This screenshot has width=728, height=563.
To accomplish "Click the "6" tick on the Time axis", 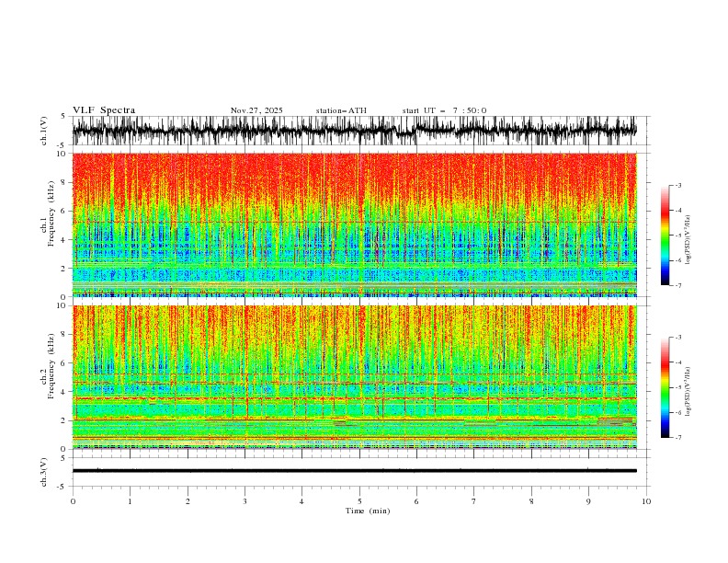I will pyautogui.click(x=416, y=501).
